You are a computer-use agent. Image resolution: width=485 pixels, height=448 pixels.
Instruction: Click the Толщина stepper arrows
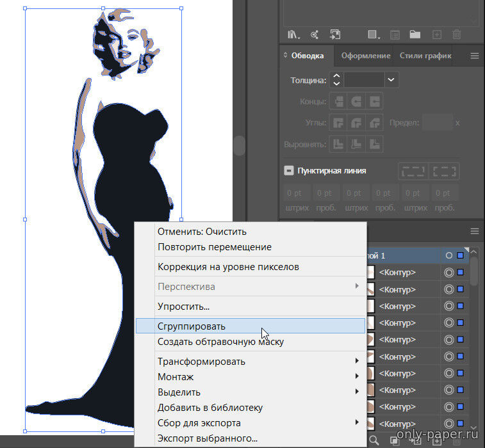337,79
